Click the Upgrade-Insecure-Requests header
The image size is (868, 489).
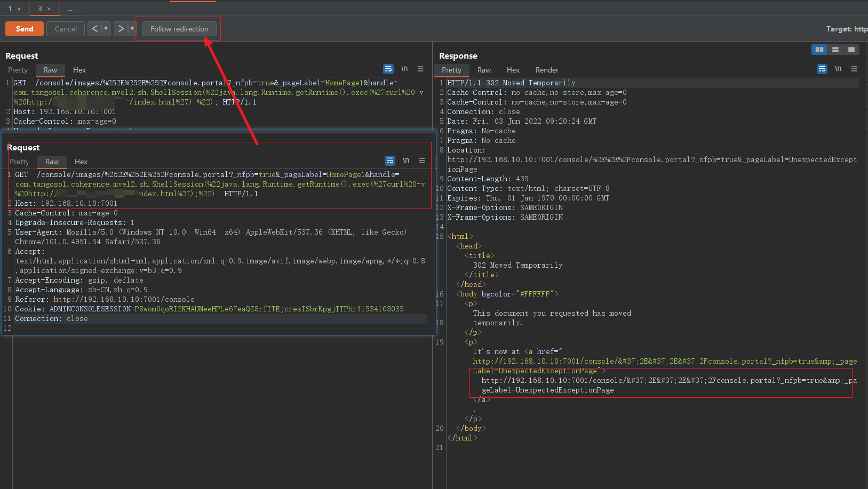click(x=75, y=222)
